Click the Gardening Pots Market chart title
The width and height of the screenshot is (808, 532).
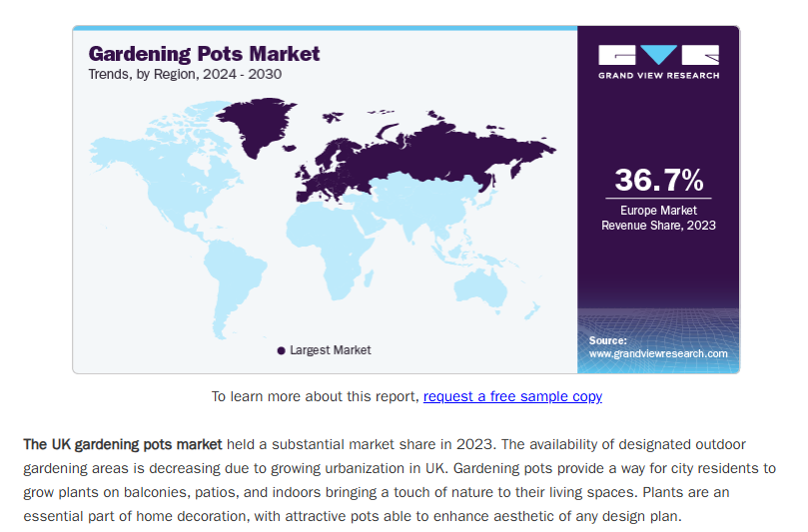(x=204, y=53)
